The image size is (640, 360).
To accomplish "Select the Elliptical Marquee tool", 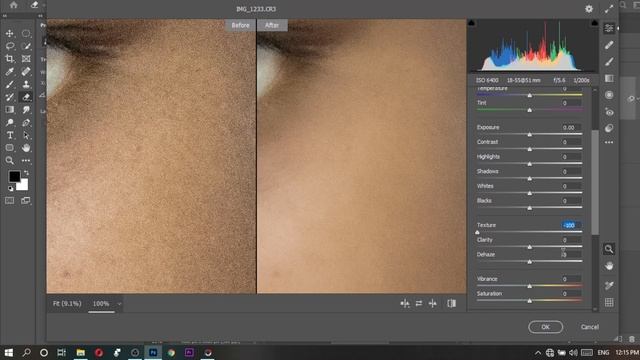I will [x=26, y=33].
